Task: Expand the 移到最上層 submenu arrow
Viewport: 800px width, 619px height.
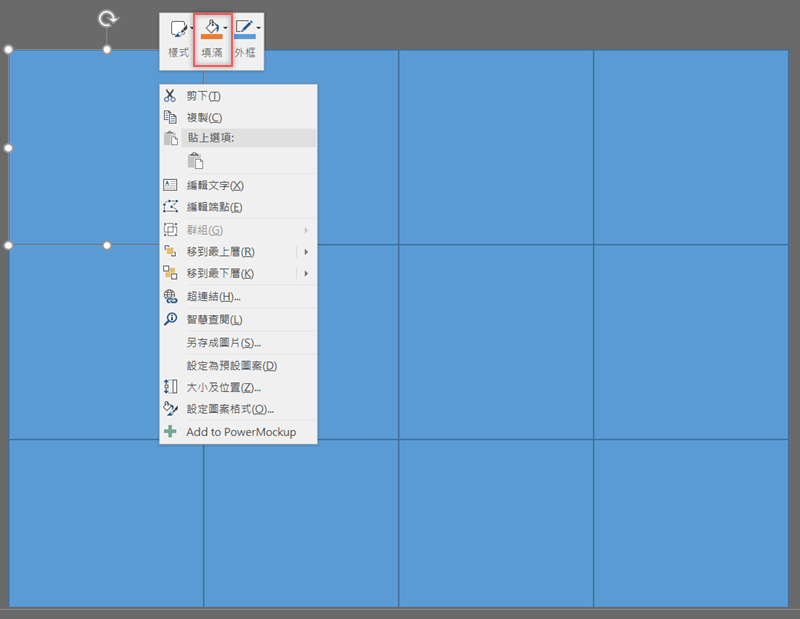Action: coord(306,252)
